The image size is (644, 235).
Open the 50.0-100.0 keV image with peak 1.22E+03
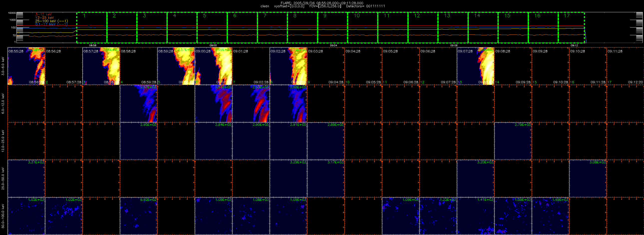point(438,216)
